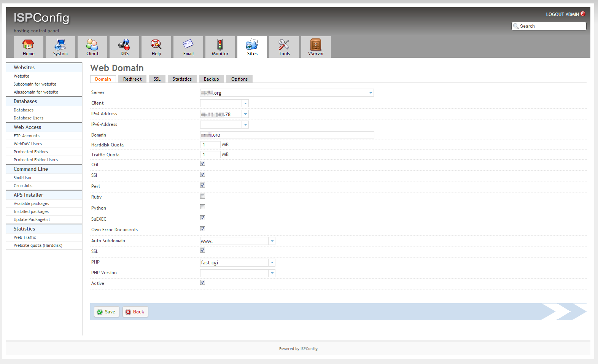Image resolution: width=598 pixels, height=364 pixels.
Task: Enable the Python checkbox
Action: point(202,207)
